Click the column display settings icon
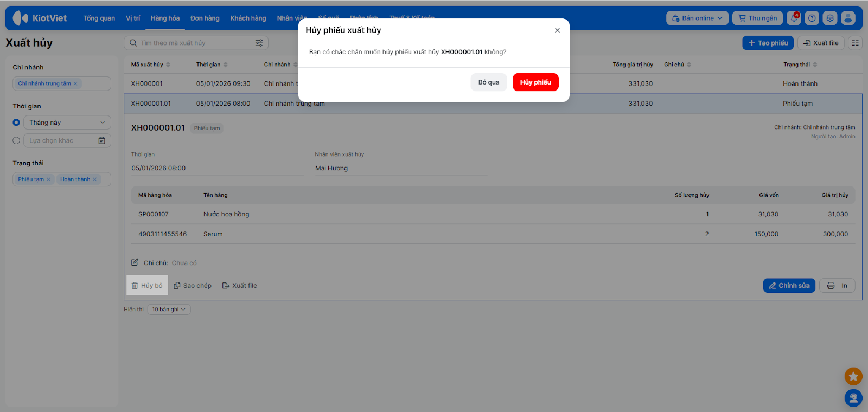The height and width of the screenshot is (412, 868). point(856,43)
